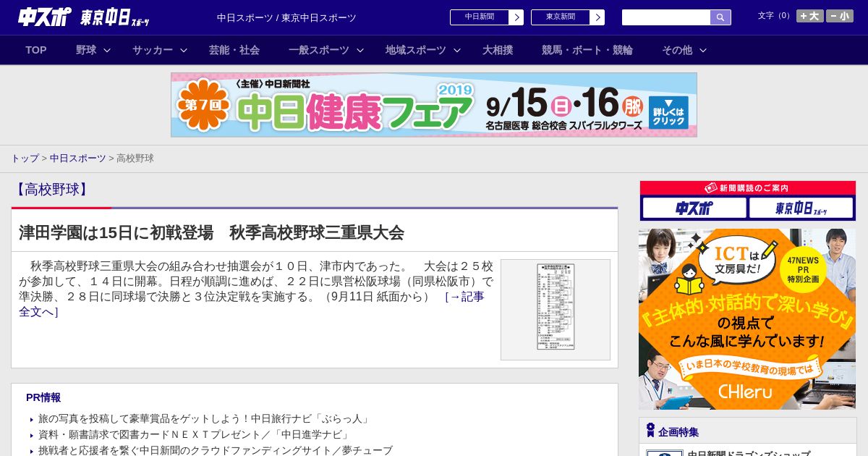Open 夢チューブ crowdfunding PR link
Viewport: 868px width, 456px height.
tap(216, 450)
